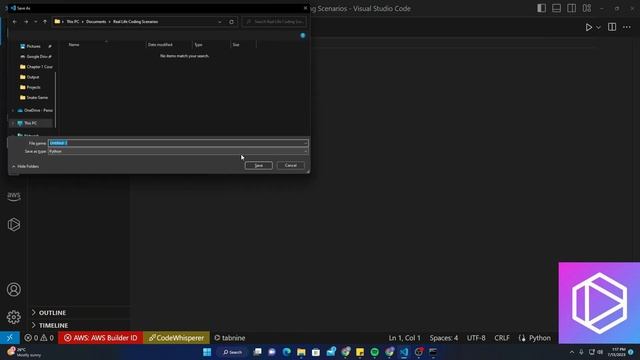Open the Accounts menu in activity bar
The image size is (640, 360).
[x=13, y=289]
